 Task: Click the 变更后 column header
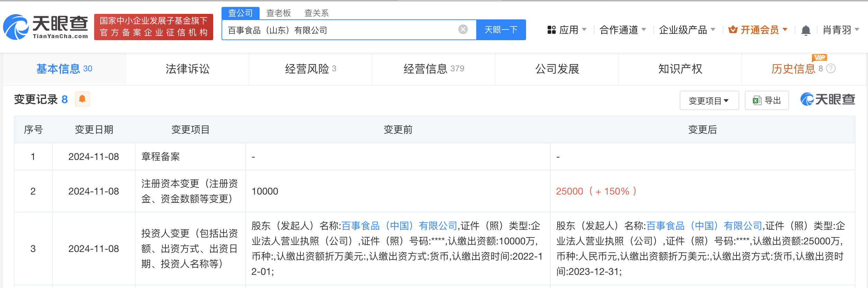pos(703,129)
